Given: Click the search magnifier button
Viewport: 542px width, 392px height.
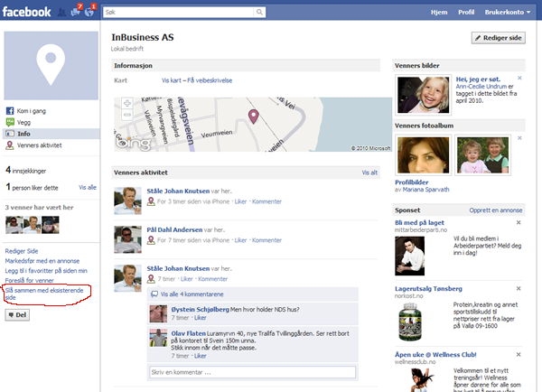Looking at the screenshot, I should pos(259,12).
